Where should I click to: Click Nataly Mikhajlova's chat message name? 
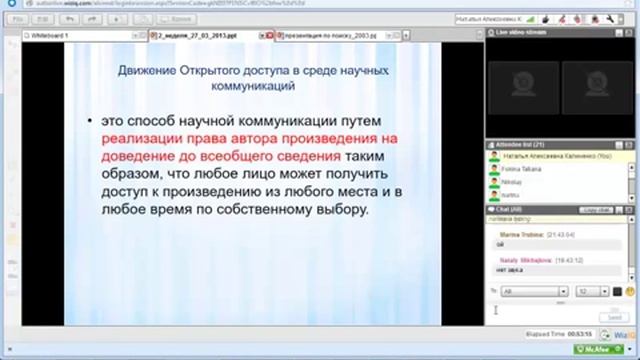526,260
